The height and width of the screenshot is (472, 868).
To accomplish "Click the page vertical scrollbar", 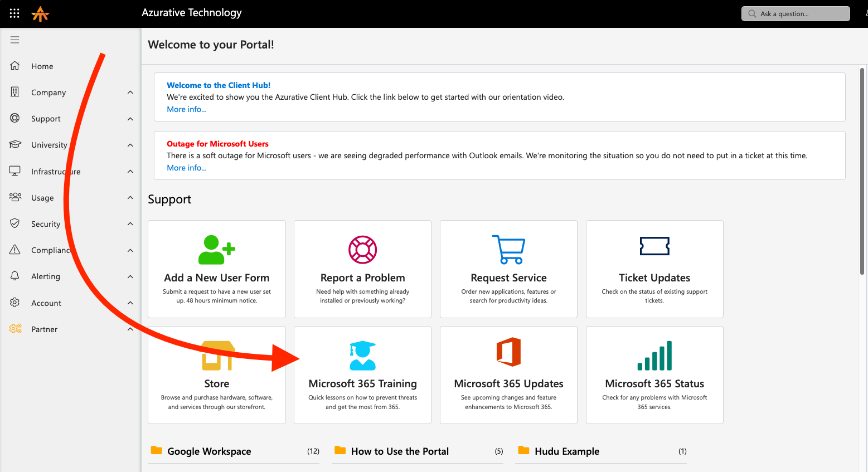I will [x=862, y=171].
